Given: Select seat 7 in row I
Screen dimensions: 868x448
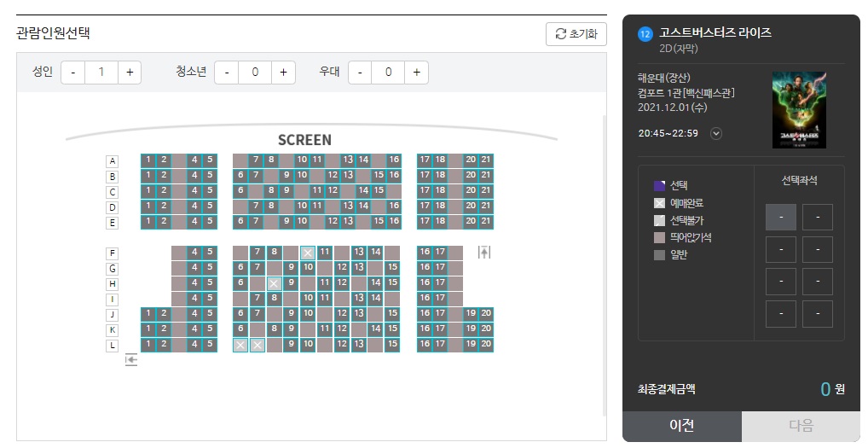Looking at the screenshot, I should click(258, 299).
